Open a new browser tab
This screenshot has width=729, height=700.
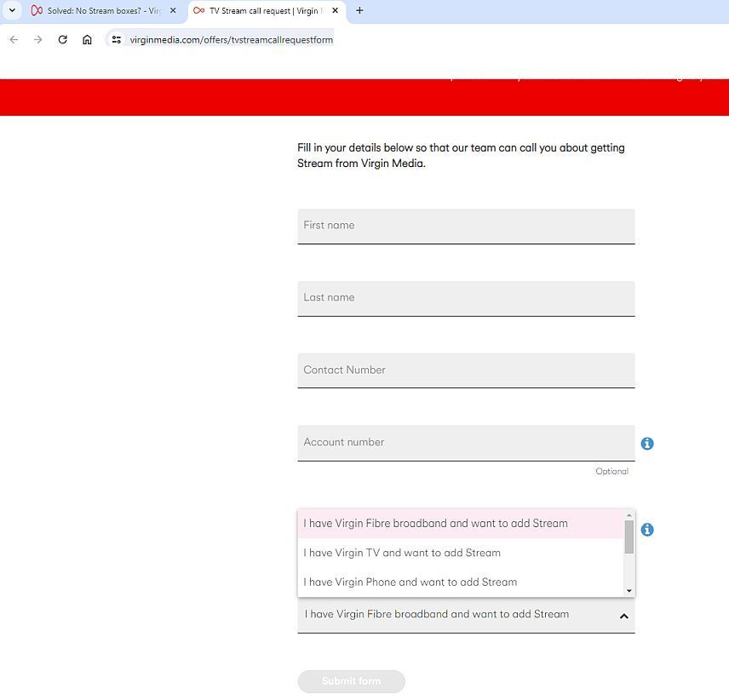coord(359,10)
